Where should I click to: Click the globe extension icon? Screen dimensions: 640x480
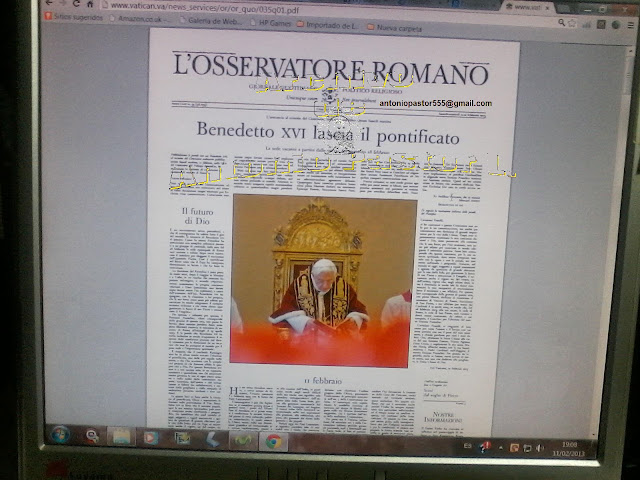(616, 25)
